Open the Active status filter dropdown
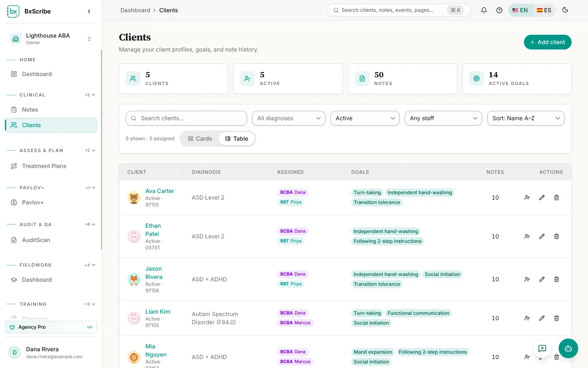The height and width of the screenshot is (368, 588). [x=365, y=118]
